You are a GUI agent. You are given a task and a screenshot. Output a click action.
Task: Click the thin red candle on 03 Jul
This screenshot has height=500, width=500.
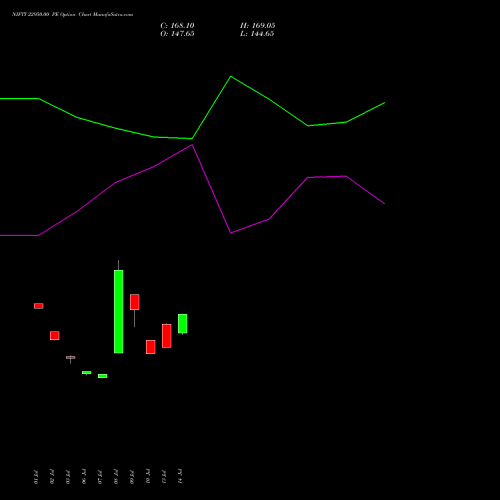pyautogui.click(x=71, y=358)
